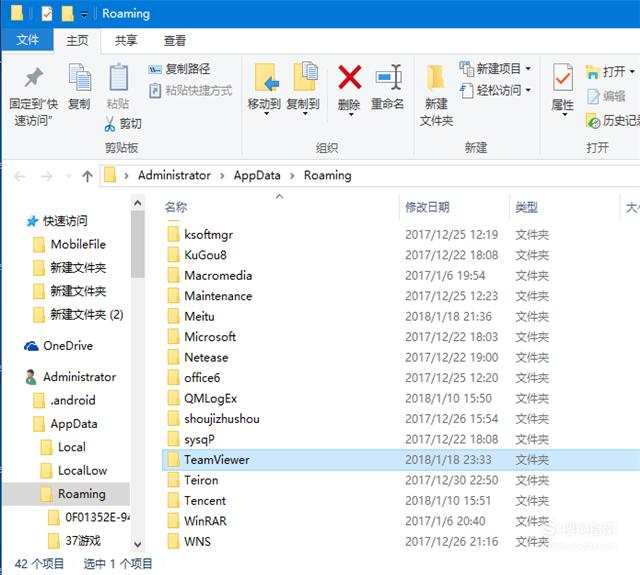This screenshot has width=640, height=575.
Task: Select 37游戏 folder in tree
Action: 74,541
